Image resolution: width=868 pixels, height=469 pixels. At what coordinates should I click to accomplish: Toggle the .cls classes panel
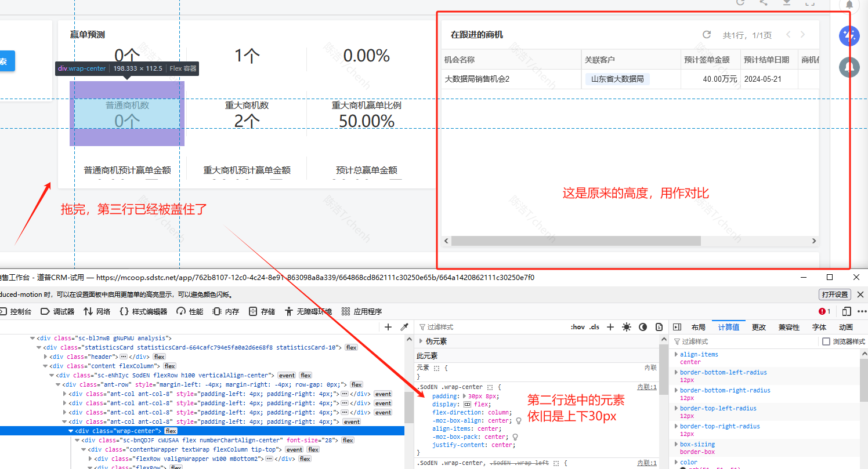594,327
